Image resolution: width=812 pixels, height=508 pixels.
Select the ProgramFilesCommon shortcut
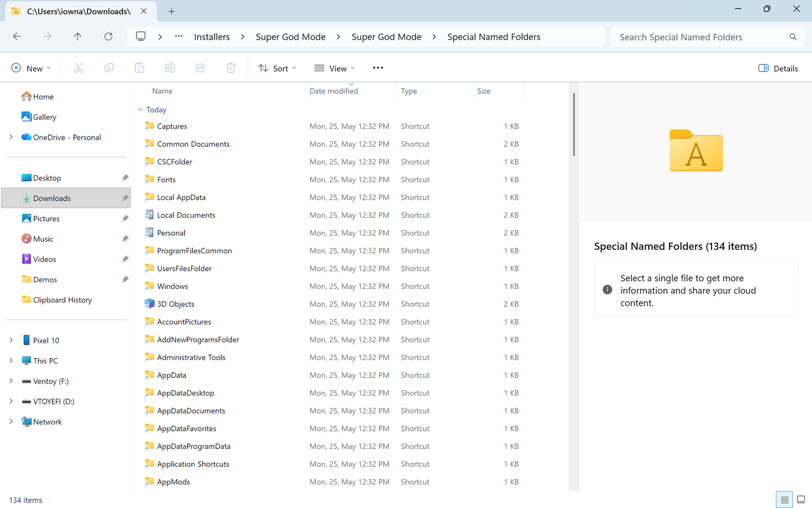tap(194, 250)
